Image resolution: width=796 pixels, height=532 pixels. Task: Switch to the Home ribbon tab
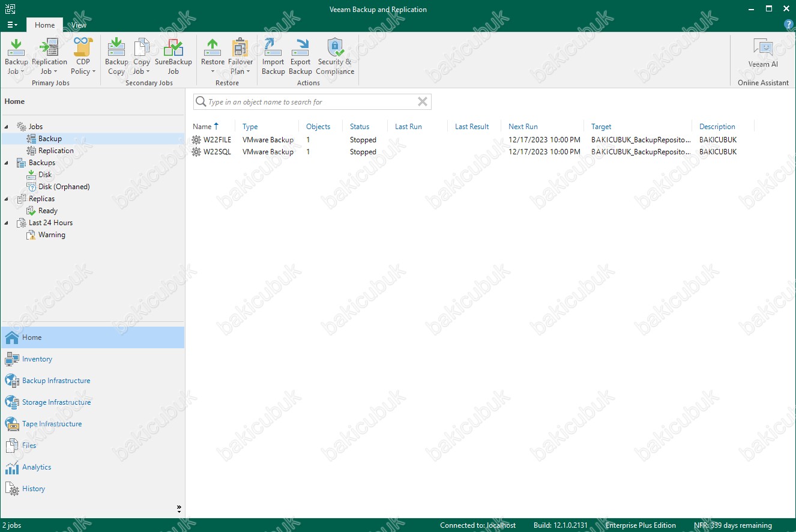click(44, 25)
